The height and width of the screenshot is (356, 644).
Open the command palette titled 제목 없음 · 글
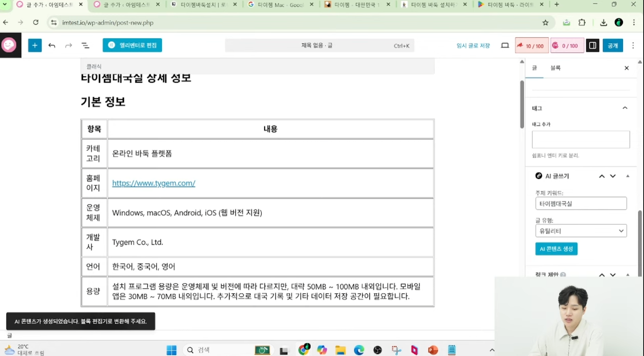tap(319, 45)
